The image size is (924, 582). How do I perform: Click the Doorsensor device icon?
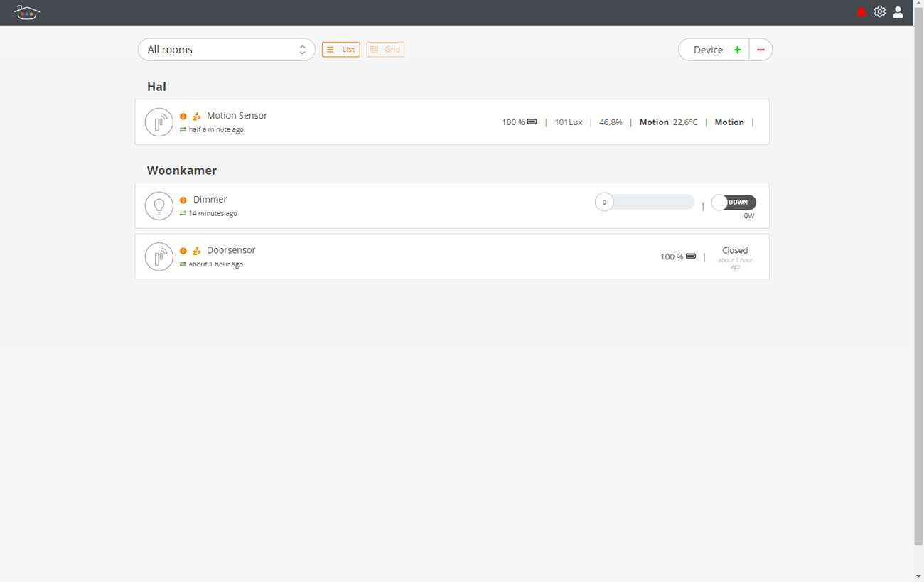[159, 257]
